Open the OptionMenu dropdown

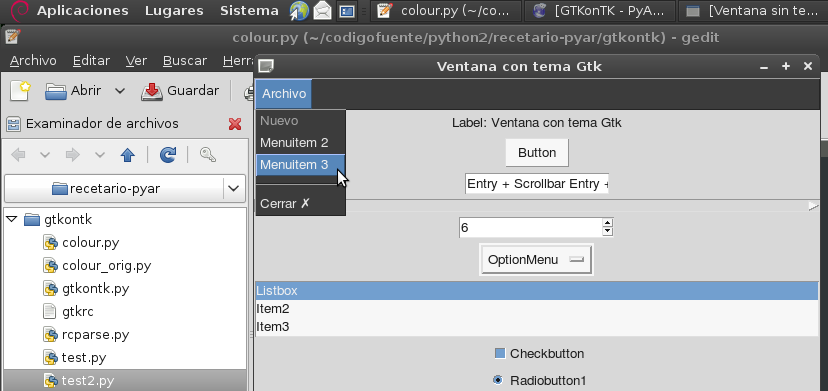pyautogui.click(x=536, y=259)
